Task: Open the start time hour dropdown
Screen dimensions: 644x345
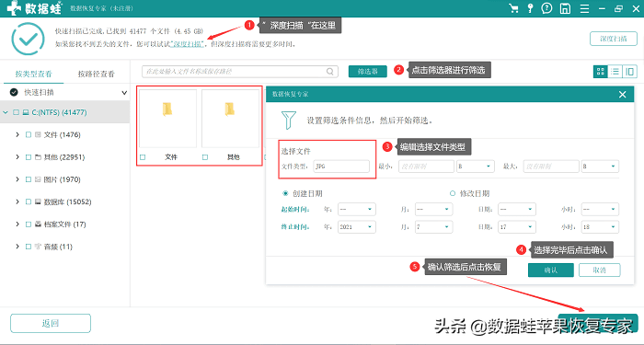Action: pyautogui.click(x=600, y=209)
